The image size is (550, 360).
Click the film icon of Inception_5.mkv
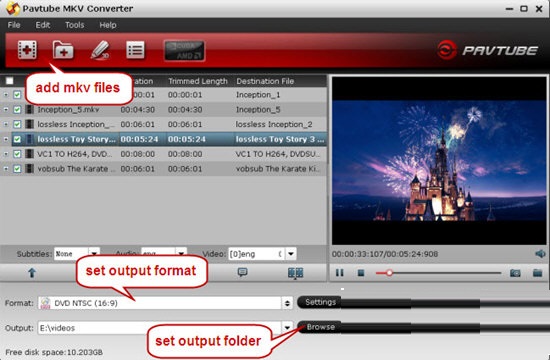click(x=30, y=109)
